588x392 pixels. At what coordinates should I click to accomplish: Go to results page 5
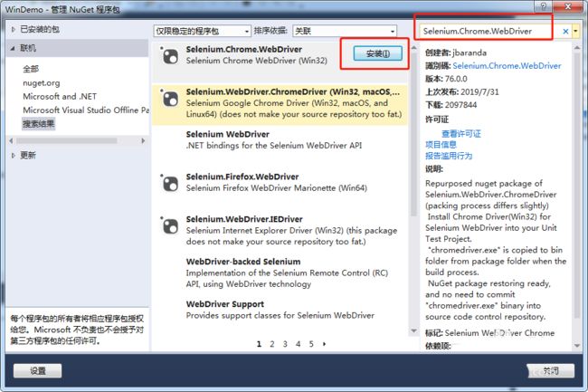[x=311, y=344]
